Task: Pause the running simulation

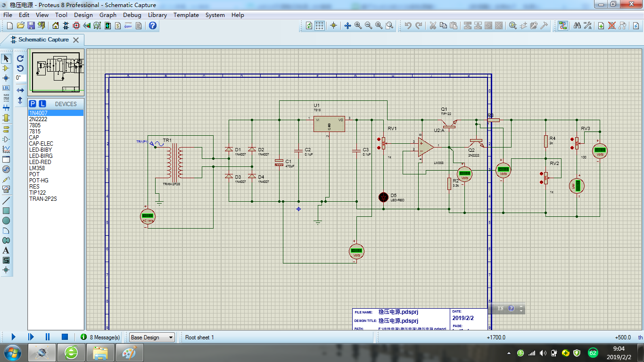Action: 48,337
